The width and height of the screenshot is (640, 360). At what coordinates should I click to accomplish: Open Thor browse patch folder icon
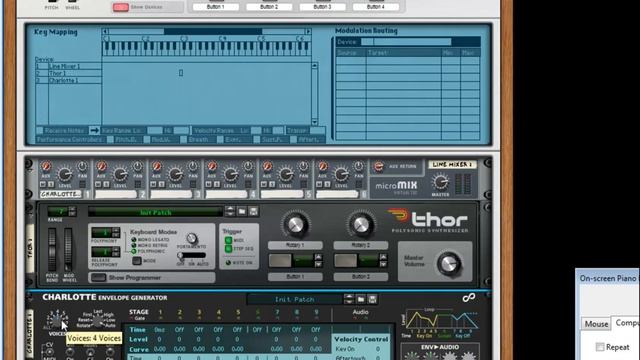coord(242,211)
